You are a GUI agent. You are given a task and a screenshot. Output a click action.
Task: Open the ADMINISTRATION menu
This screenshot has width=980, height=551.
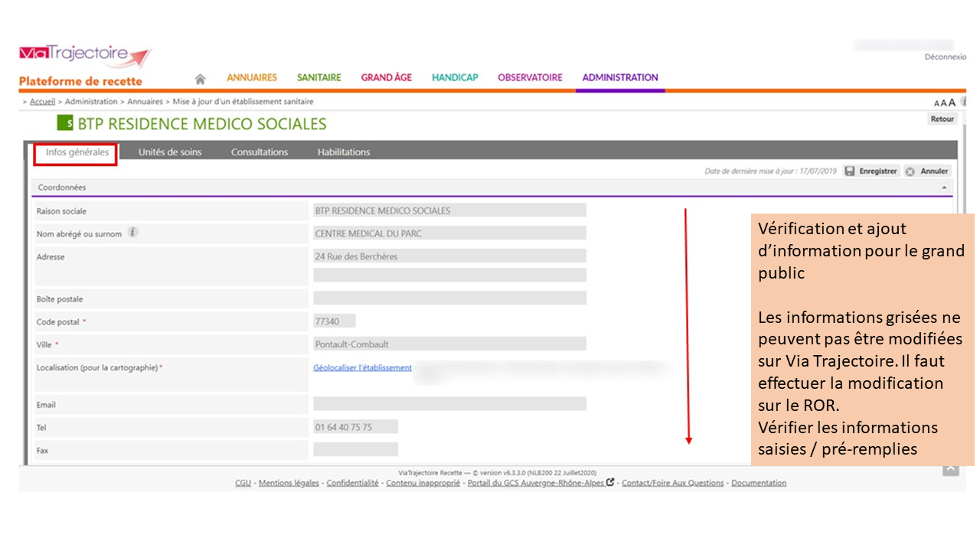coord(620,77)
